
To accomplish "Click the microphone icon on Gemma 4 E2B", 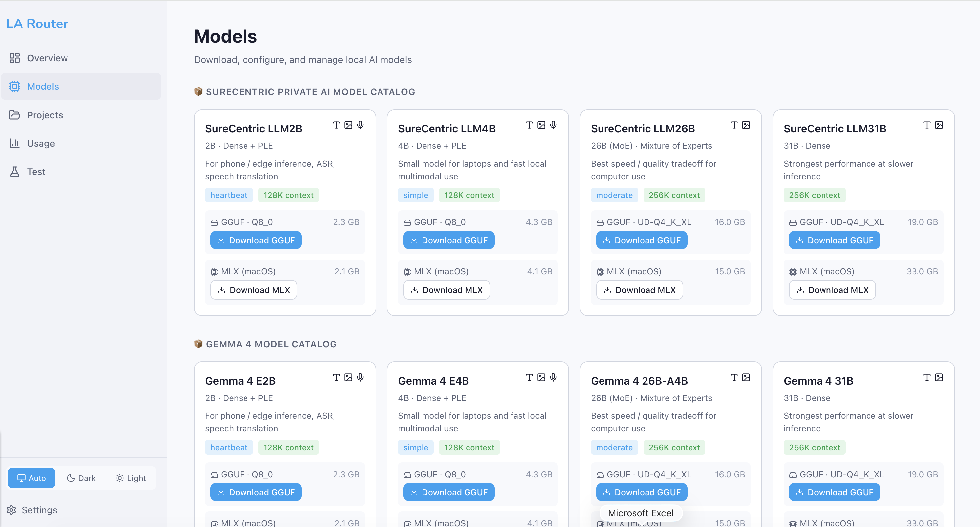I will [360, 377].
